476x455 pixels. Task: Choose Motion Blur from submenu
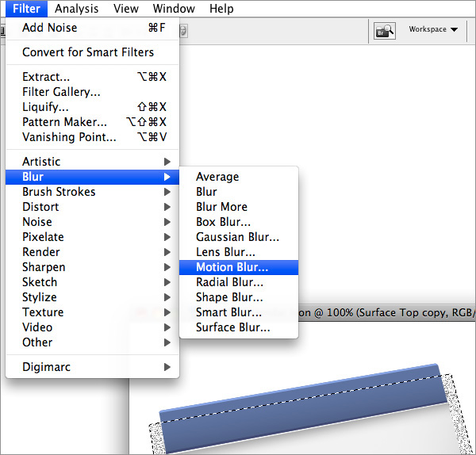(239, 267)
